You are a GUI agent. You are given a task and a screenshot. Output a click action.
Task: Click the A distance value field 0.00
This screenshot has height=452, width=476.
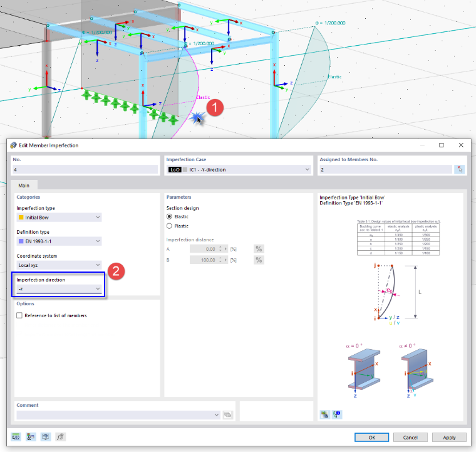tap(204, 249)
